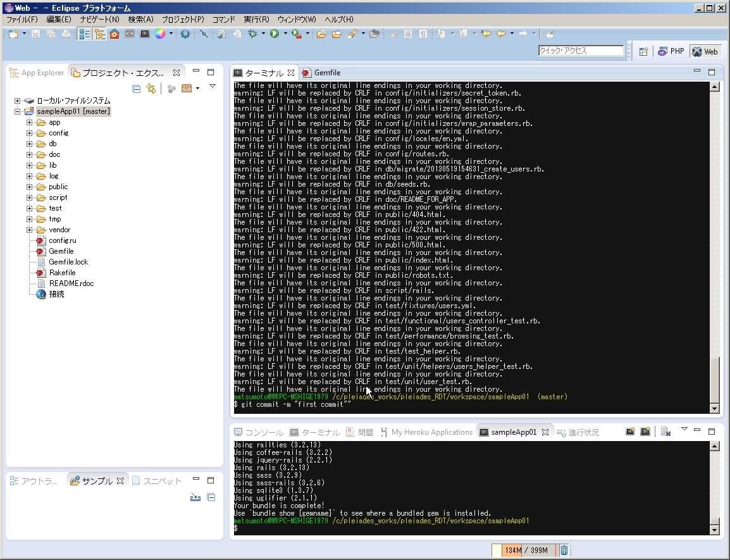Click the Save disk toolbar icon
This screenshot has width=730, height=560.
click(36, 34)
